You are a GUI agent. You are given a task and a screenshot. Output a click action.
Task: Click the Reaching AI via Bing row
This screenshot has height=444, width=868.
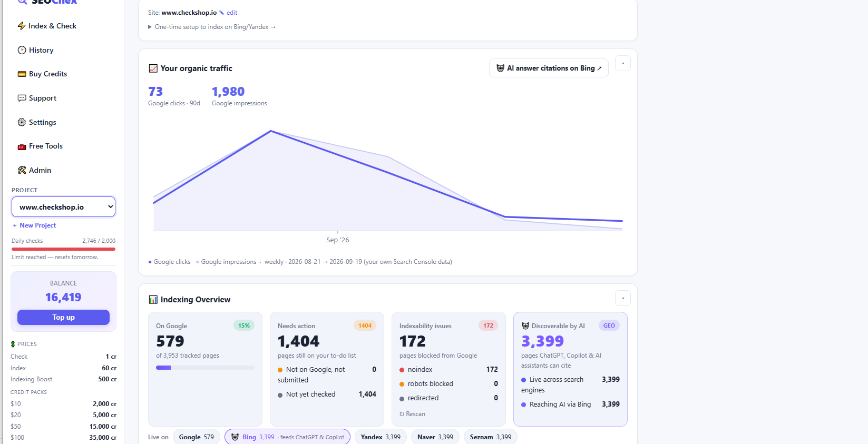570,404
